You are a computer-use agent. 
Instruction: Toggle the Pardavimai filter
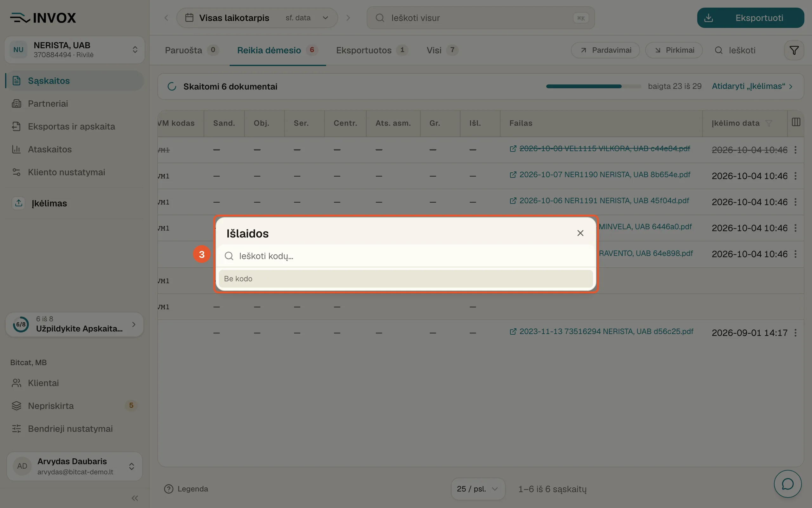click(x=605, y=50)
